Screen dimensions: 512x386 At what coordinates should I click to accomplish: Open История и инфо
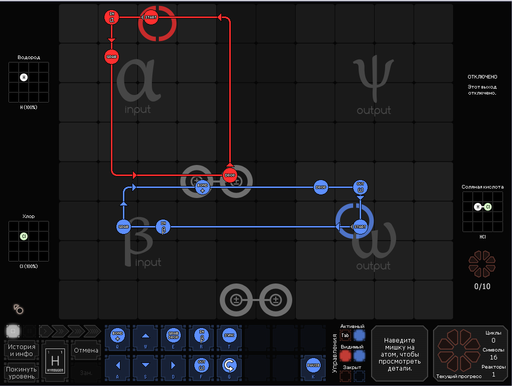[21, 350]
